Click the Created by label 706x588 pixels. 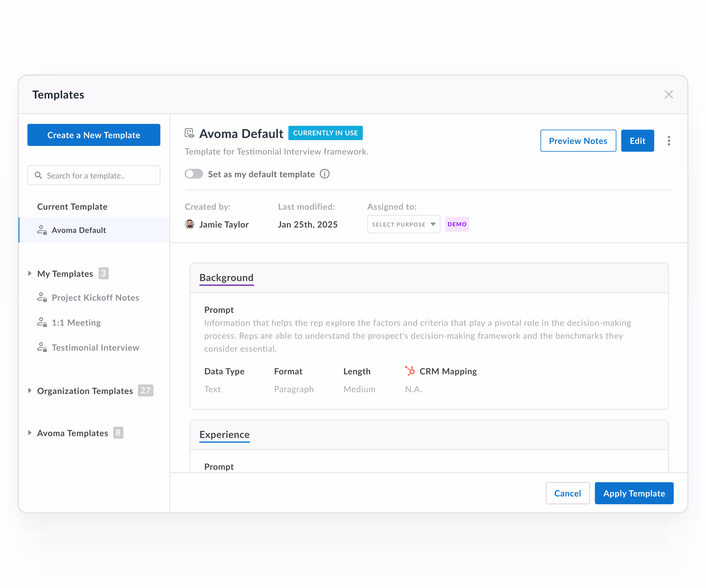[208, 207]
